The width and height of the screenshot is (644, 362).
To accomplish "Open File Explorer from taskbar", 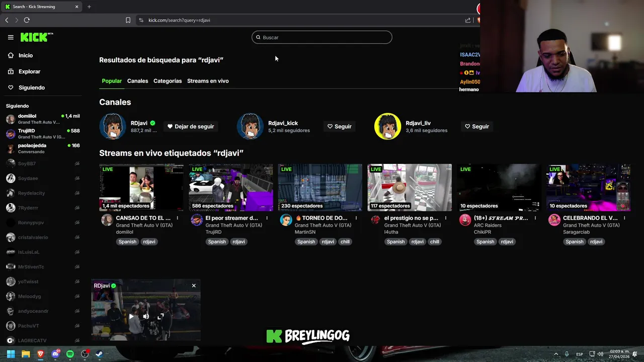I will pyautogui.click(x=26, y=354).
